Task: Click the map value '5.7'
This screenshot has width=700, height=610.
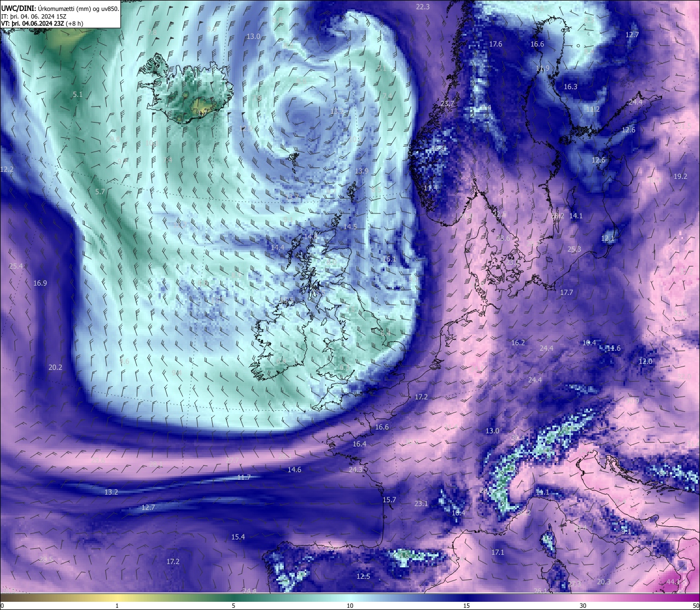Action: [100, 191]
